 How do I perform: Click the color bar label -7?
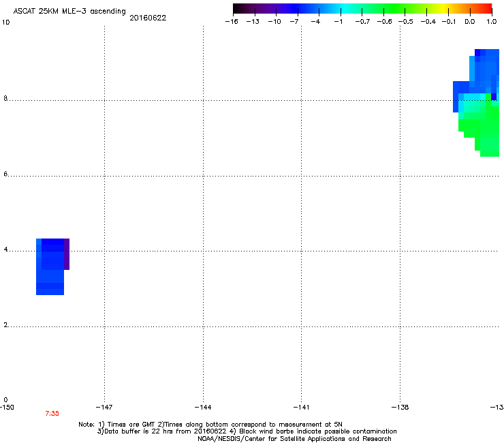294,22
